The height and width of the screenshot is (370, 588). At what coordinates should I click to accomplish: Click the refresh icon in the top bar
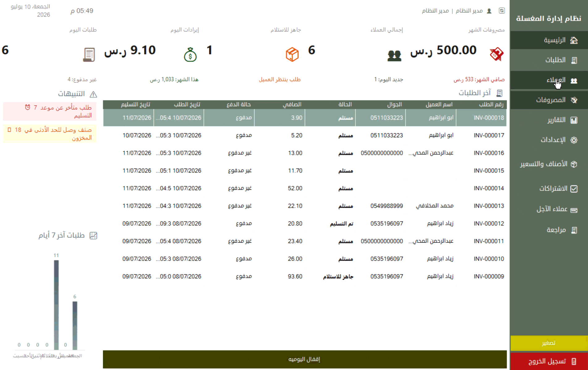502,11
